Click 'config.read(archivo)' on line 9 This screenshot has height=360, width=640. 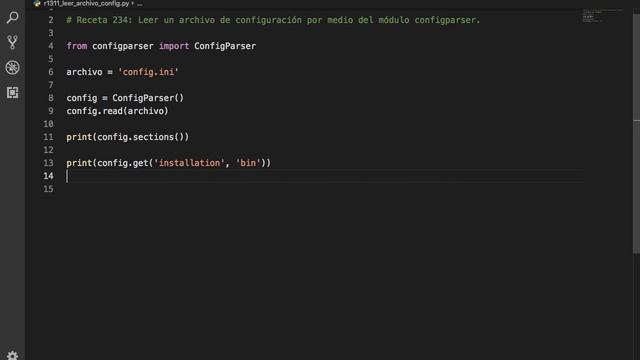point(117,111)
